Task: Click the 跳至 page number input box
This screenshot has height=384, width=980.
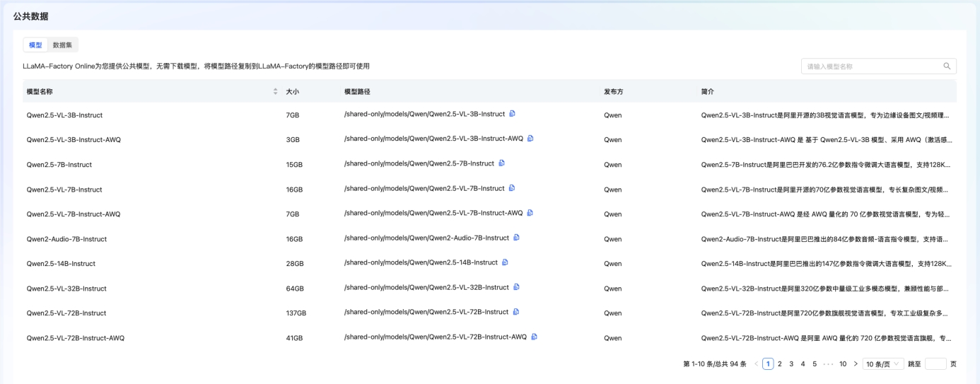Action: click(x=935, y=364)
